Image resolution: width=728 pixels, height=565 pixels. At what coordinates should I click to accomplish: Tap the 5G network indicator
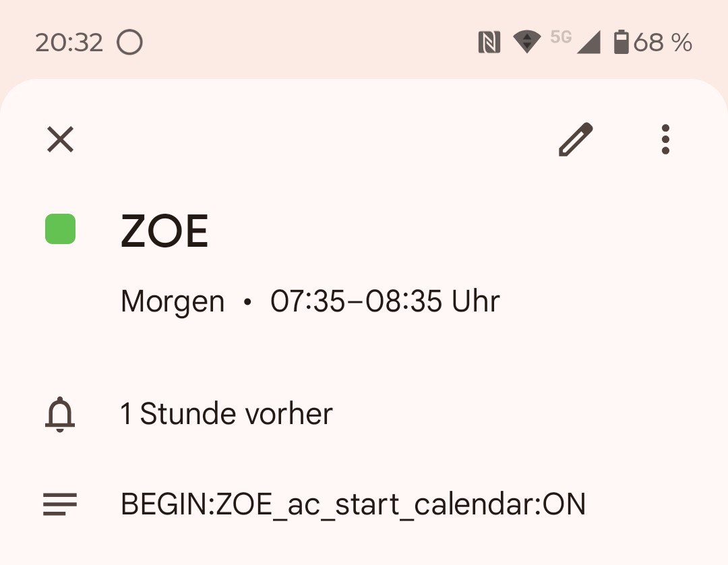pyautogui.click(x=561, y=37)
